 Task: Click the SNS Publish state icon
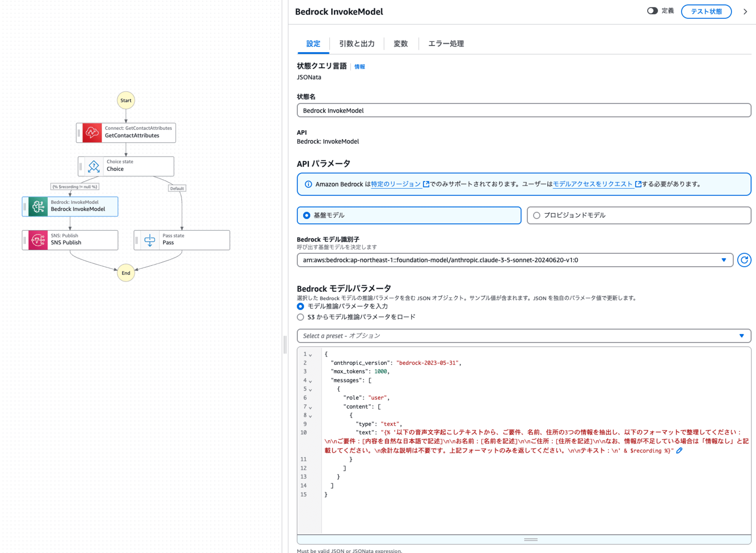click(38, 240)
